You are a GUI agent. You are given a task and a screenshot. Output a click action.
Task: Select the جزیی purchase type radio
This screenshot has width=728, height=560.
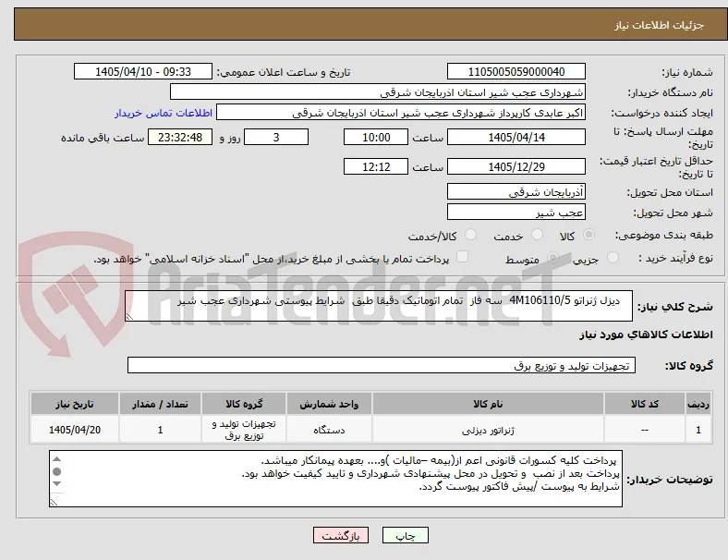(613, 258)
